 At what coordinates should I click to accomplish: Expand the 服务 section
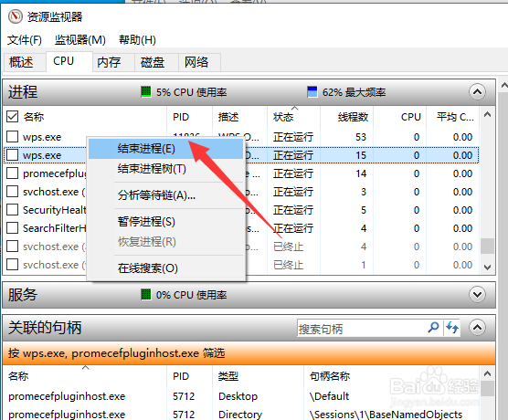[477, 295]
